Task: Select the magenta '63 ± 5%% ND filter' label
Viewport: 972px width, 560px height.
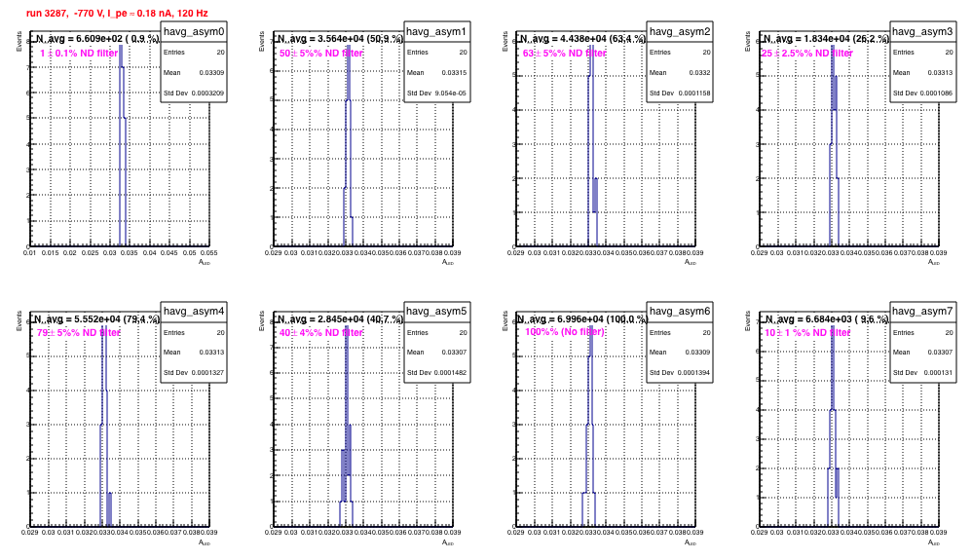Action: (564, 54)
